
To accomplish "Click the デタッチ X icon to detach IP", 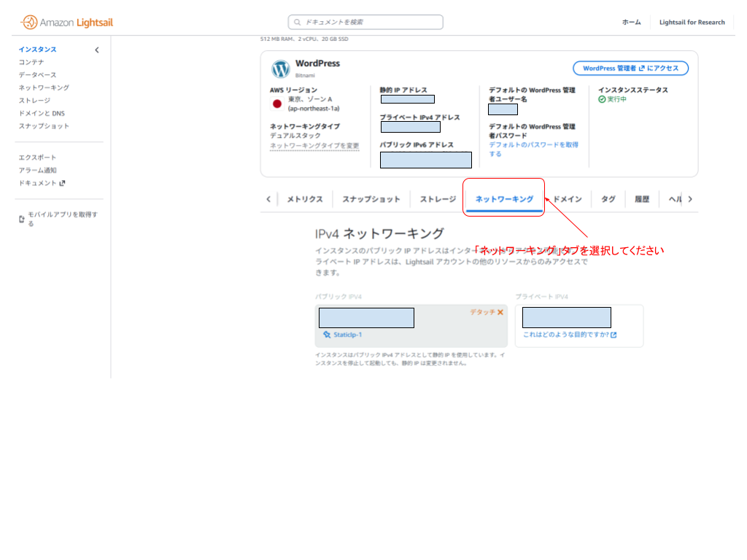I will tap(500, 311).
